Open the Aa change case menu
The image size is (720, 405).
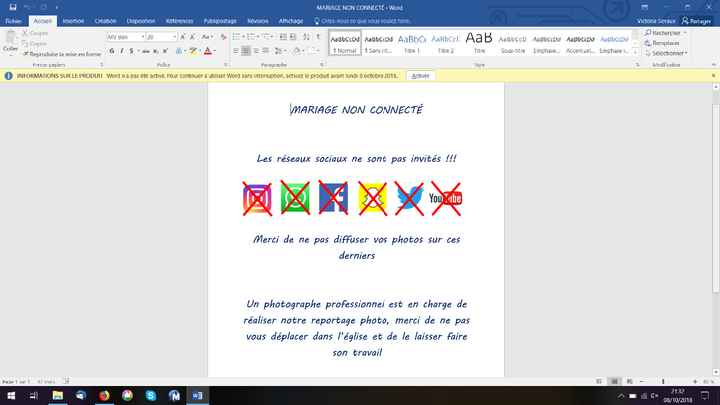pos(207,37)
